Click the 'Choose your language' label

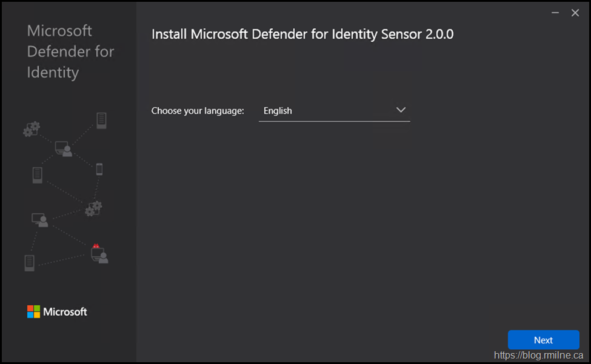tap(198, 111)
